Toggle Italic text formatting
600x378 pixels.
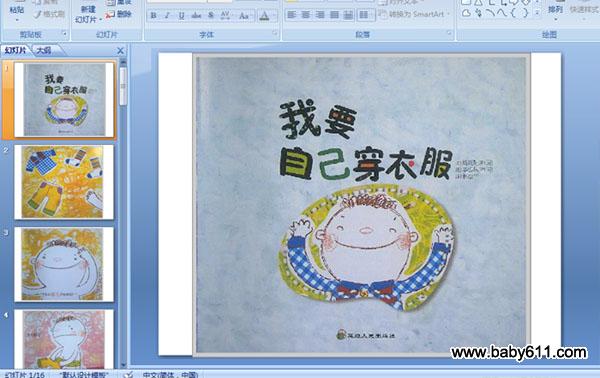pyautogui.click(x=167, y=16)
